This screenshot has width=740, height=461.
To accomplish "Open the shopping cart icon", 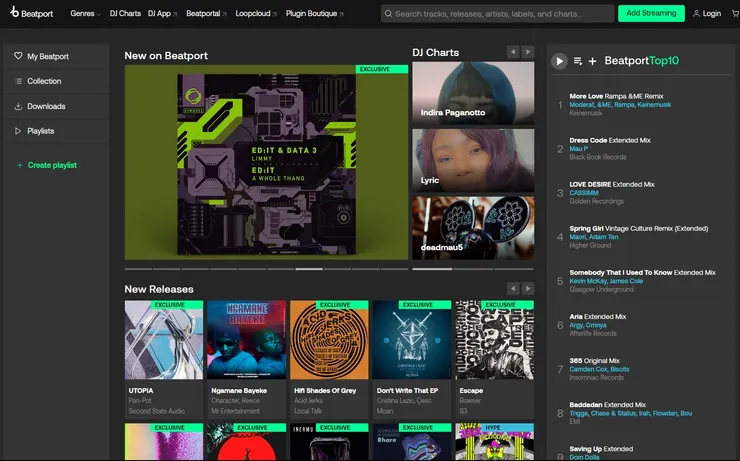I will [735, 14].
